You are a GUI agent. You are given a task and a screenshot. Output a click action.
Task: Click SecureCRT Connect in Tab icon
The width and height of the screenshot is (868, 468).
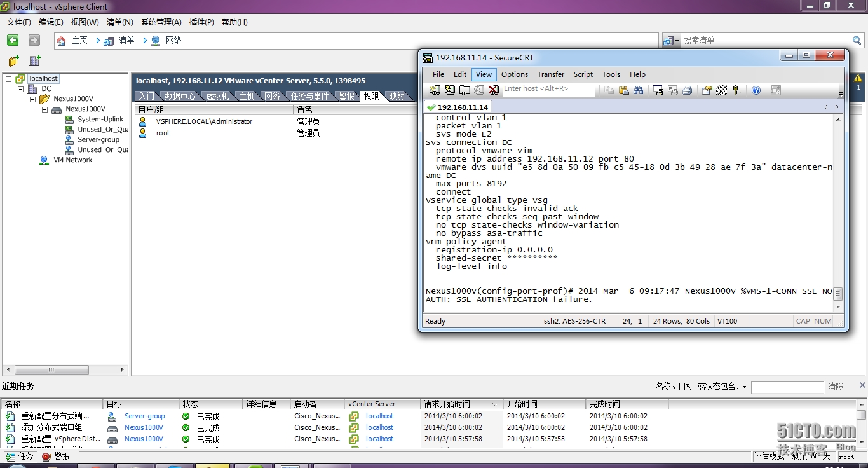465,90
